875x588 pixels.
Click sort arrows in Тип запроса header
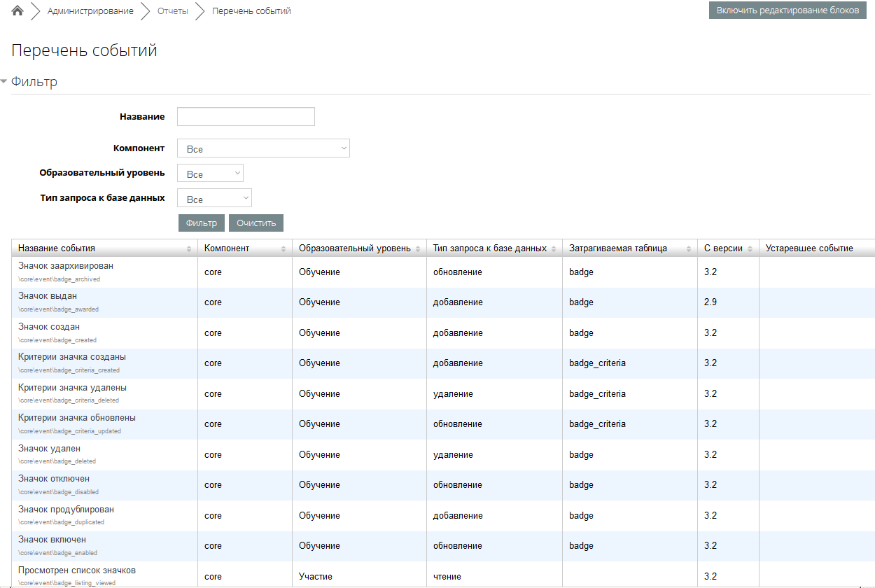554,249
